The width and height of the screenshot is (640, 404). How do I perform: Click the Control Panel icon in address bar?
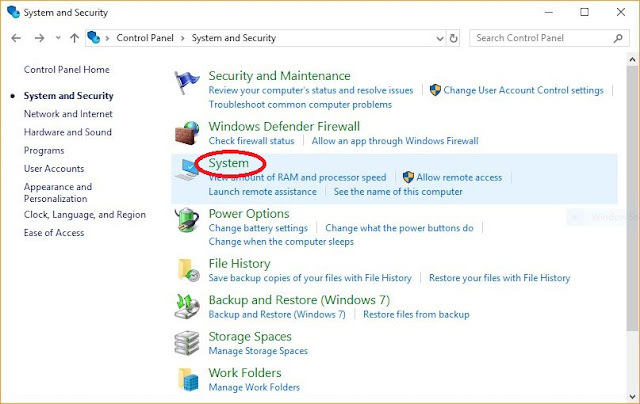pyautogui.click(x=94, y=38)
